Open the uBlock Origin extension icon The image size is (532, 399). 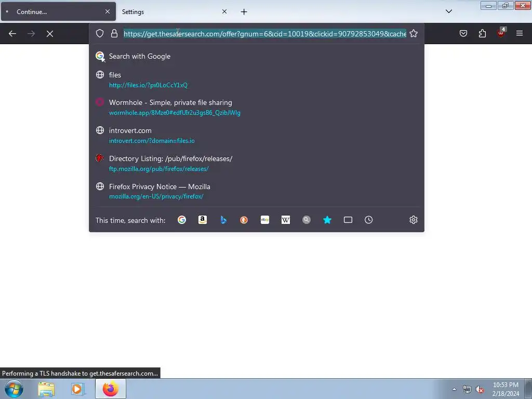pos(501,33)
